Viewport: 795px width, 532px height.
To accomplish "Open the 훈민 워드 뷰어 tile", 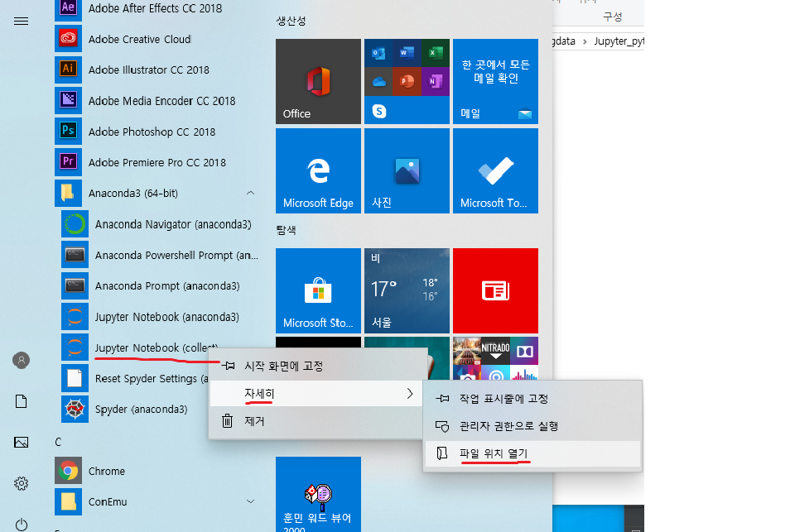I will [318, 495].
